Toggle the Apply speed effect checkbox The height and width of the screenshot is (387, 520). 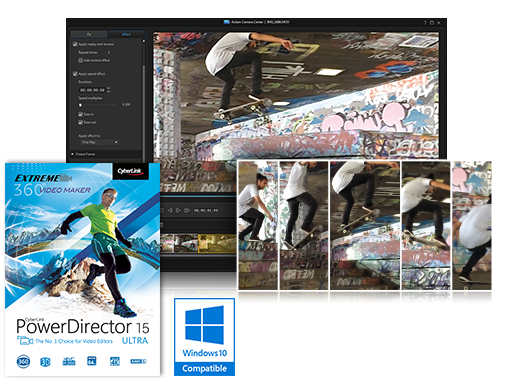pyautogui.click(x=75, y=74)
